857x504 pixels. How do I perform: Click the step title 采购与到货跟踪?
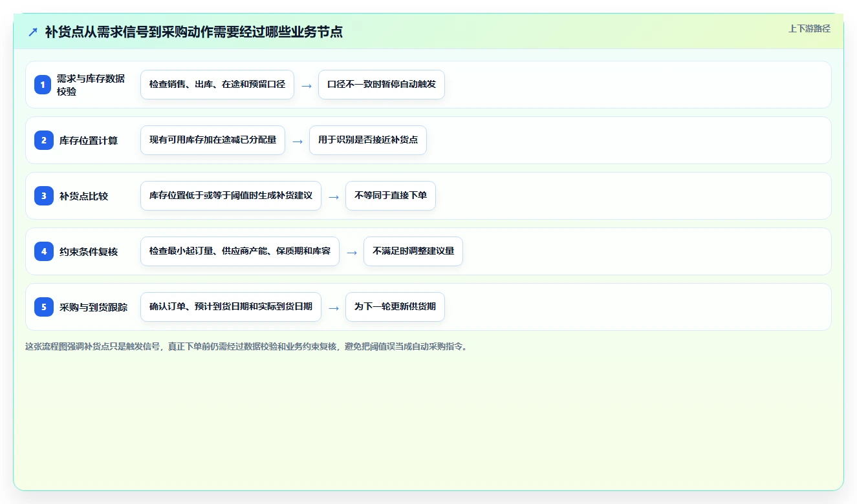pyautogui.click(x=93, y=307)
